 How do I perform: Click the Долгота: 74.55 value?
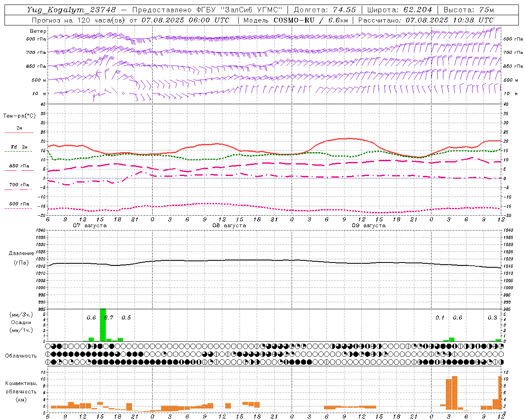pos(325,9)
